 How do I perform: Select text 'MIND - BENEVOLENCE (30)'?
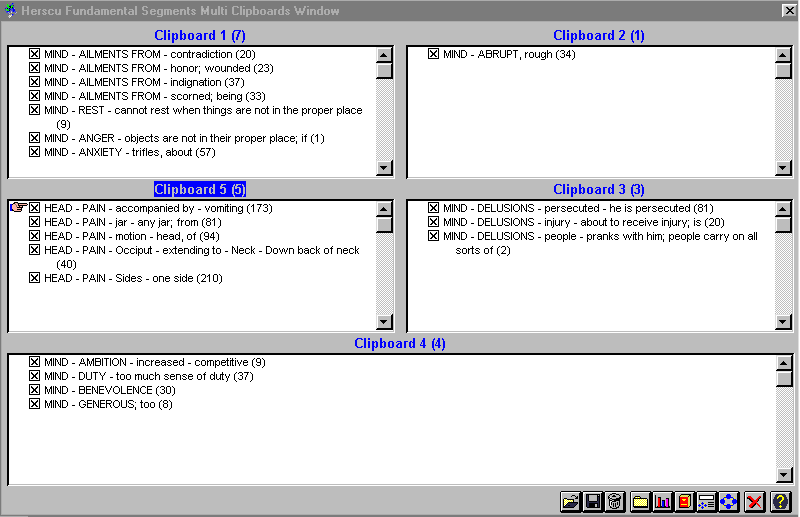110,390
